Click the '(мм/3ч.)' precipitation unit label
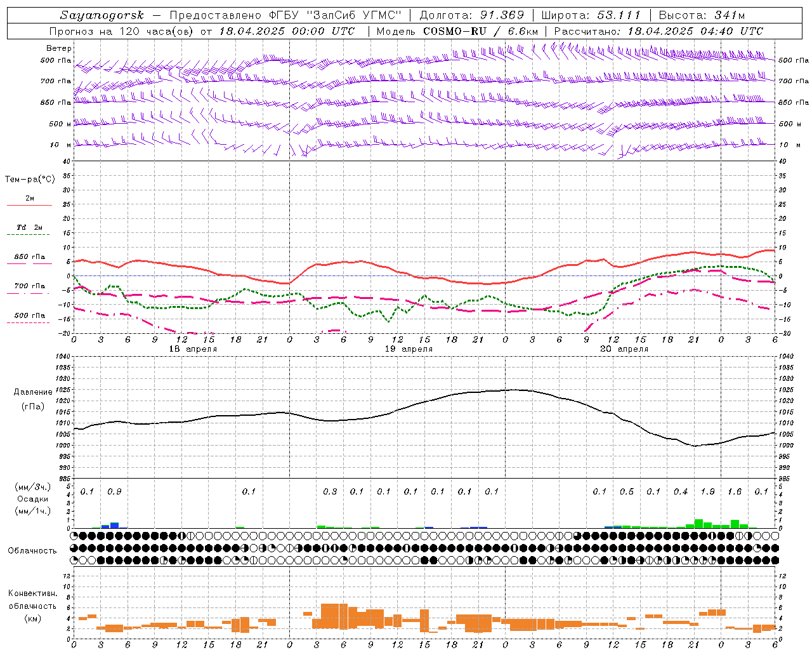The image size is (812, 650). (x=33, y=487)
